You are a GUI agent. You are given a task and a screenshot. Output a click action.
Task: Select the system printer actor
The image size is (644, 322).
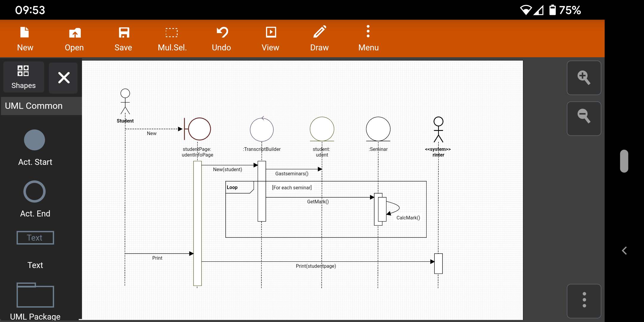(x=438, y=129)
